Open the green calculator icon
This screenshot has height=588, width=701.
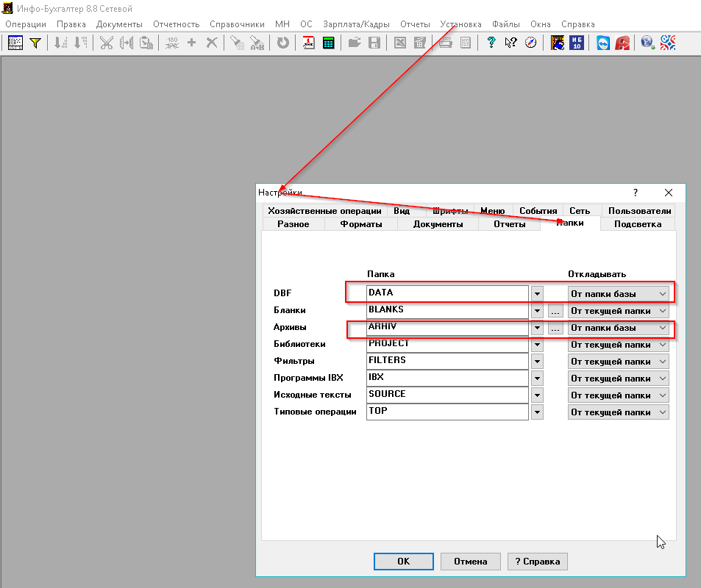click(329, 43)
